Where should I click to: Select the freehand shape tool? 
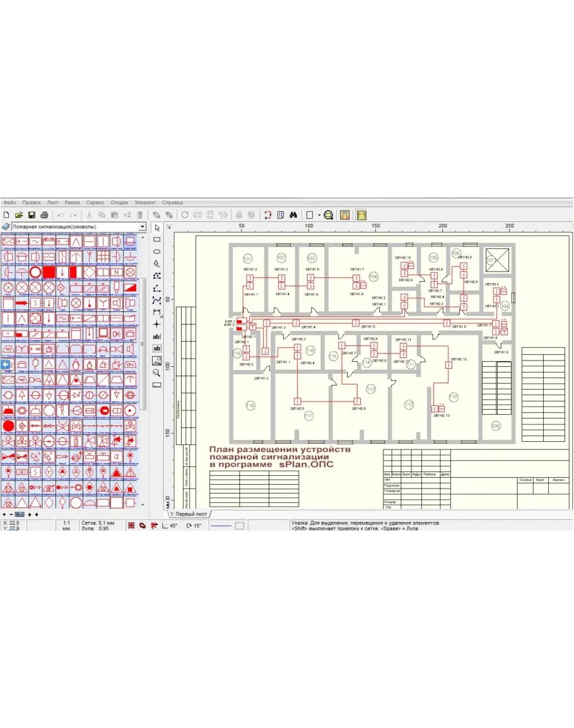[x=157, y=263]
